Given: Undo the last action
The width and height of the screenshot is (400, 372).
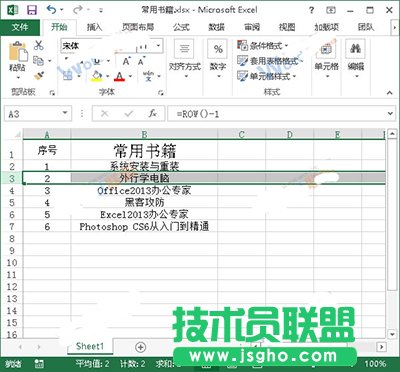Looking at the screenshot, I should [52, 10].
